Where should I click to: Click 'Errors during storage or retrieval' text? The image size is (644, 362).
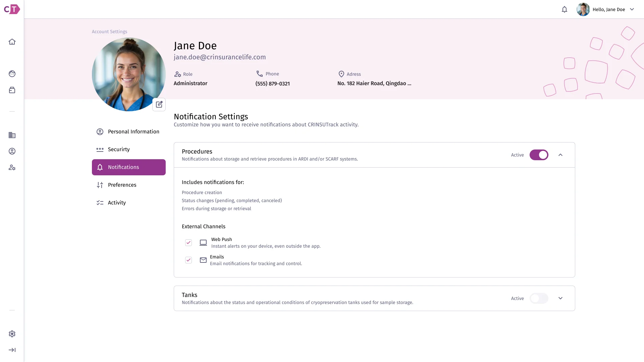[x=216, y=208]
